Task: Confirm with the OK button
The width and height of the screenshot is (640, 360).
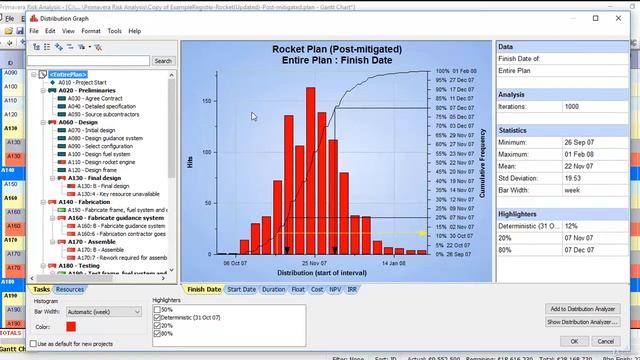Action: [574, 341]
